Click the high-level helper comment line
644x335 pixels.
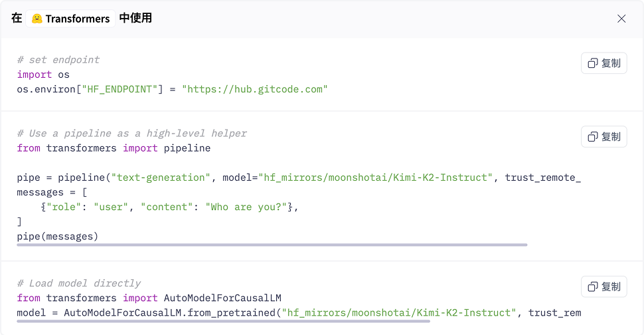[131, 134]
